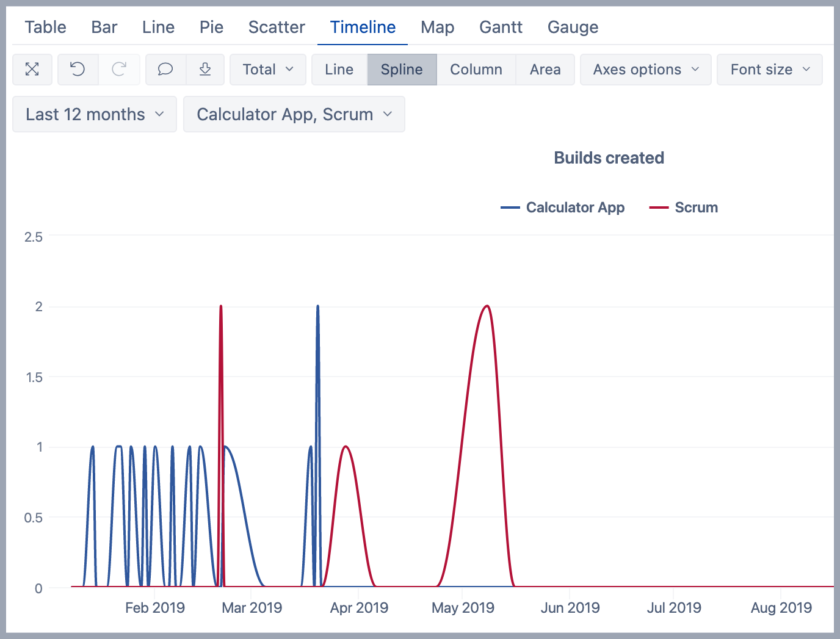Toggle Scrum series in legend
Screen dimensions: 840x639
684,208
